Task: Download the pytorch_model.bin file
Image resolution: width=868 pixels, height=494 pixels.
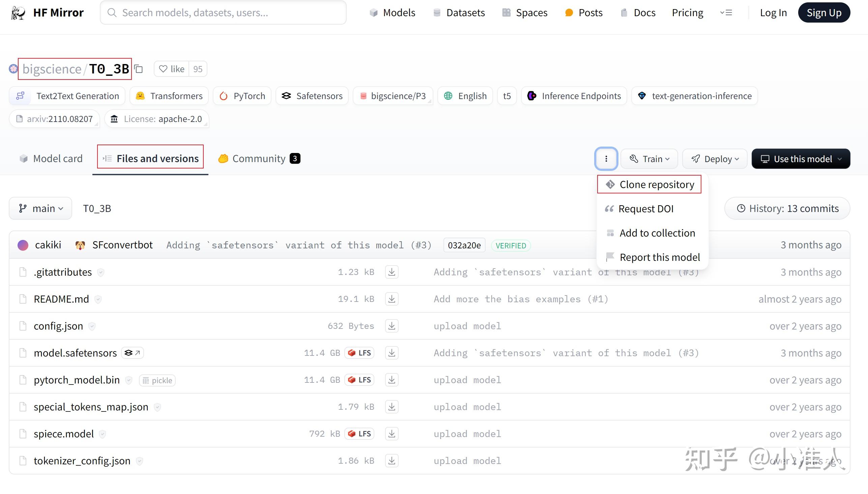Action: (392, 380)
